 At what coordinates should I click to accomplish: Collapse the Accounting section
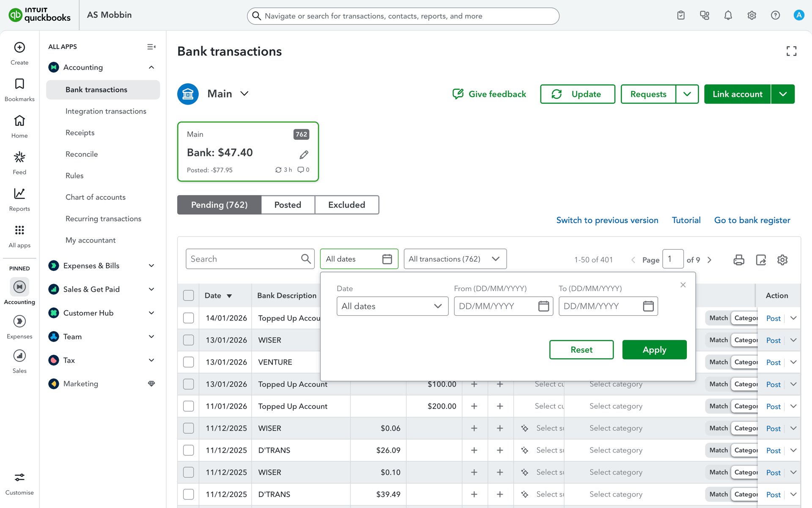pyautogui.click(x=151, y=67)
